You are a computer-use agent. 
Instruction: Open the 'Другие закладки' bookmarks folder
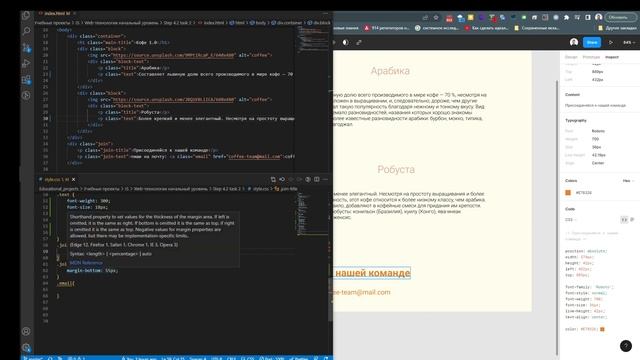618,28
